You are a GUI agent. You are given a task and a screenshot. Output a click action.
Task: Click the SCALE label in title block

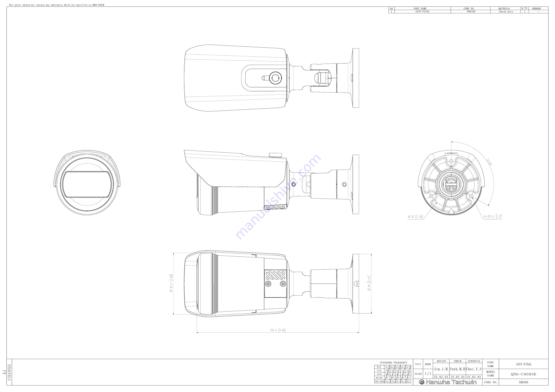(418, 374)
